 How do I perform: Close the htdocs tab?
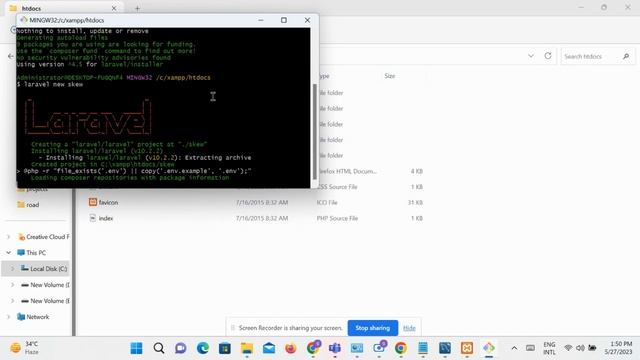point(114,8)
